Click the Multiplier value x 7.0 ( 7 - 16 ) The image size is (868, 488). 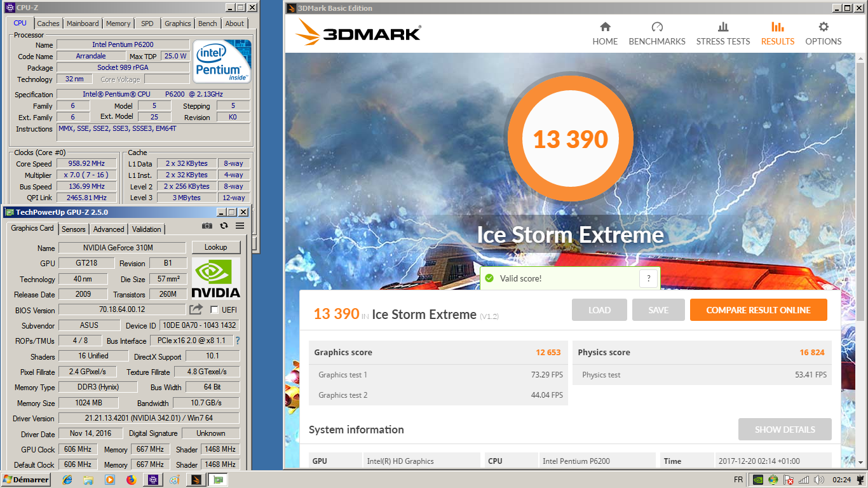tap(86, 175)
